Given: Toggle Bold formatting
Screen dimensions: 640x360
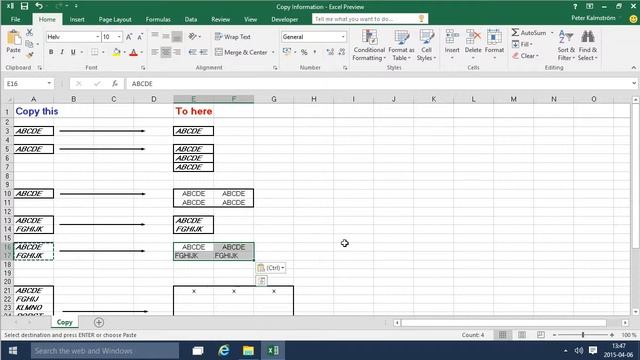Looking at the screenshot, I should pos(51,52).
